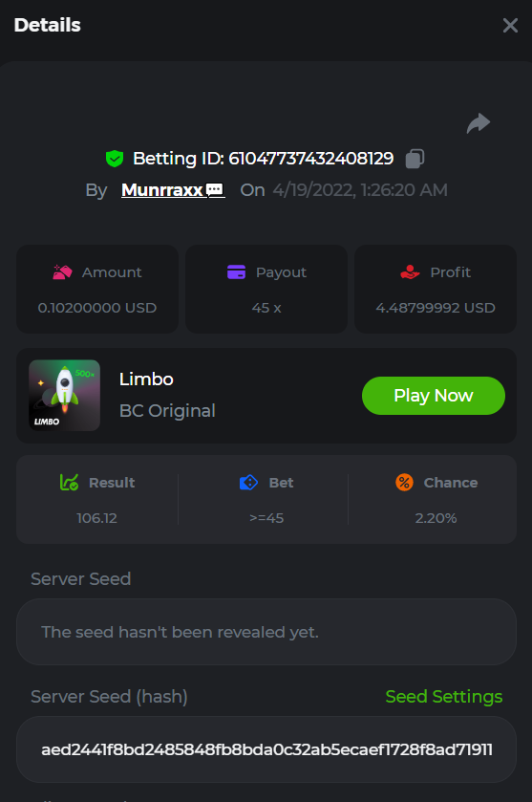The height and width of the screenshot is (802, 532).
Task: Click the Play Now button
Action: point(434,396)
